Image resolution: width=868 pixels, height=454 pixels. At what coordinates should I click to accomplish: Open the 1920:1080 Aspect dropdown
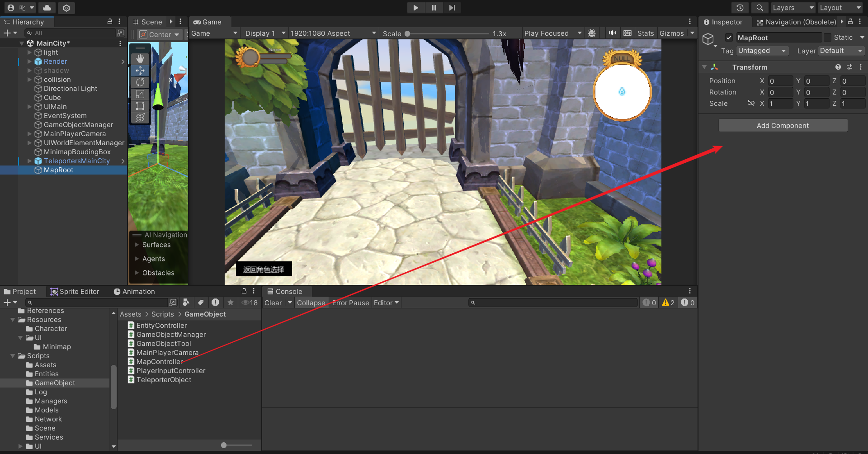click(333, 33)
